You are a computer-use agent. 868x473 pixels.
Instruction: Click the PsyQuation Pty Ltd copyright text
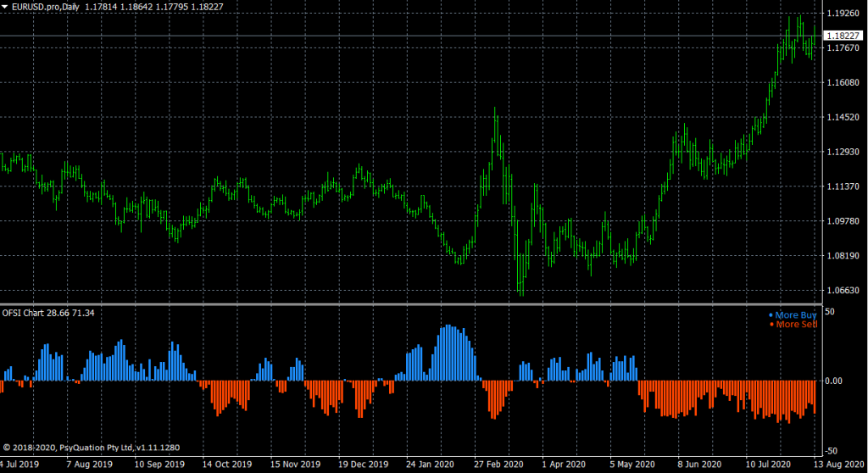point(92,448)
